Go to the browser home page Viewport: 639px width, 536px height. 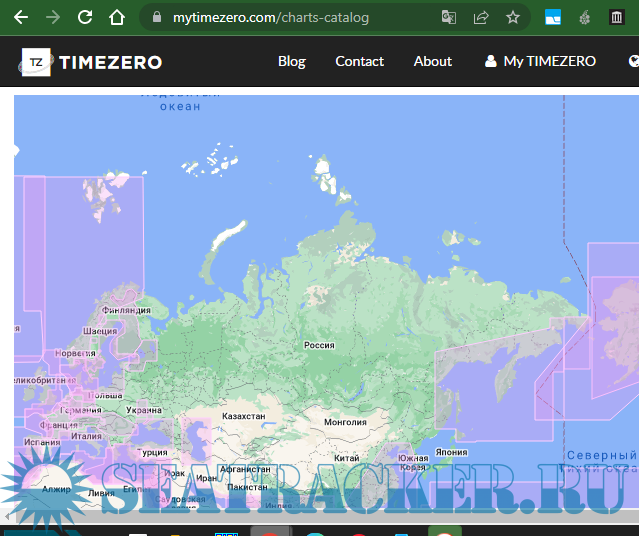[x=117, y=17]
